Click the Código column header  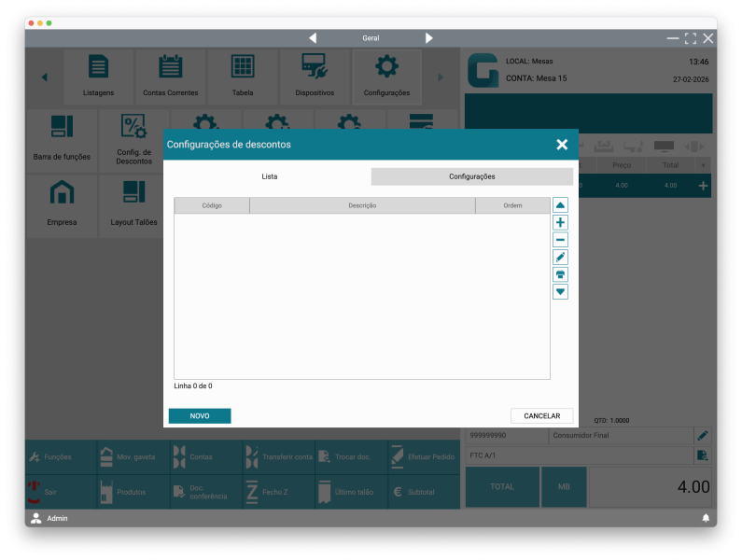(x=212, y=205)
